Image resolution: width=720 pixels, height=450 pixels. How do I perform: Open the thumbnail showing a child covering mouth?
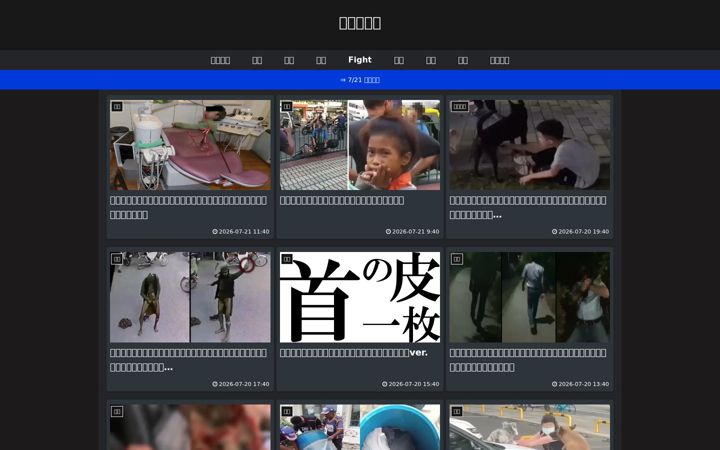tap(360, 145)
